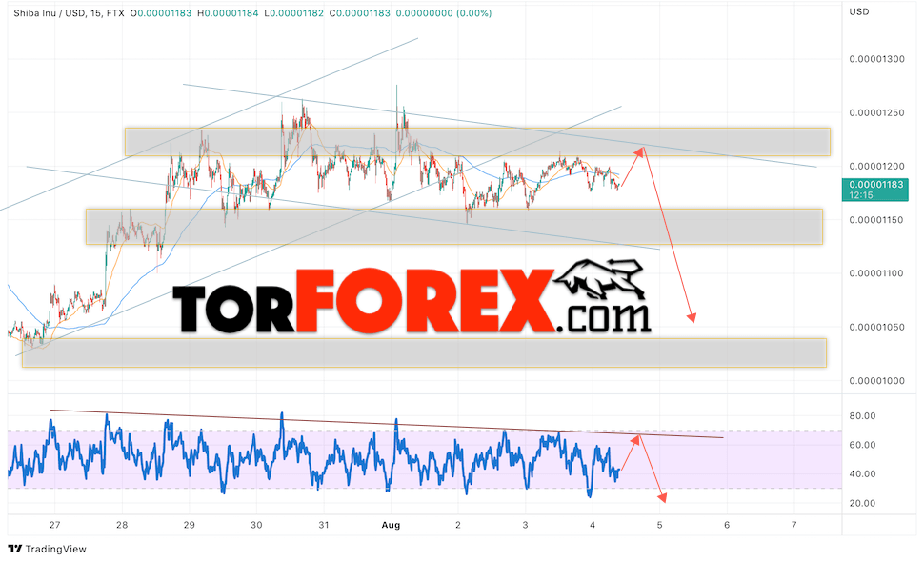Click the upper gray resistance zone rectangle
This screenshot has height=562, width=924.
[x=477, y=142]
